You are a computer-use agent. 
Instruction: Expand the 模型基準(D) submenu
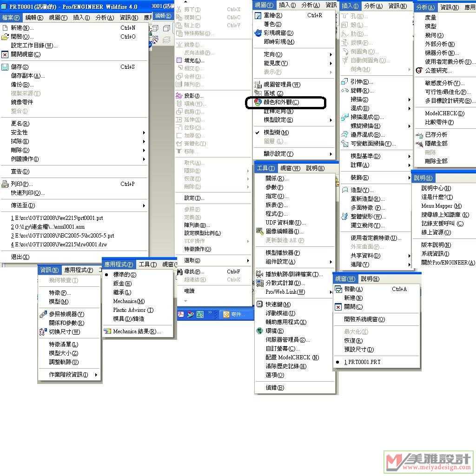coord(376,156)
